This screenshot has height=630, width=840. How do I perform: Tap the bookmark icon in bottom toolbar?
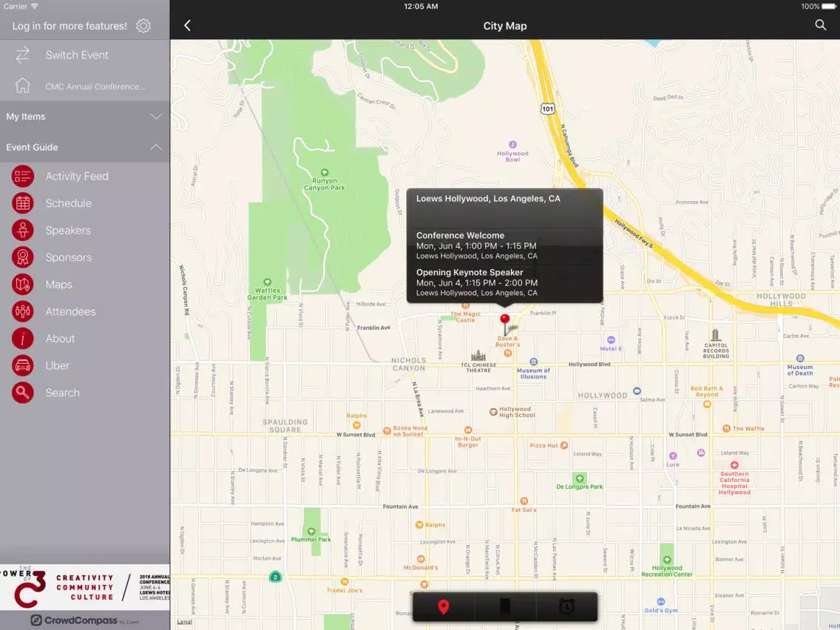pyautogui.click(x=504, y=606)
